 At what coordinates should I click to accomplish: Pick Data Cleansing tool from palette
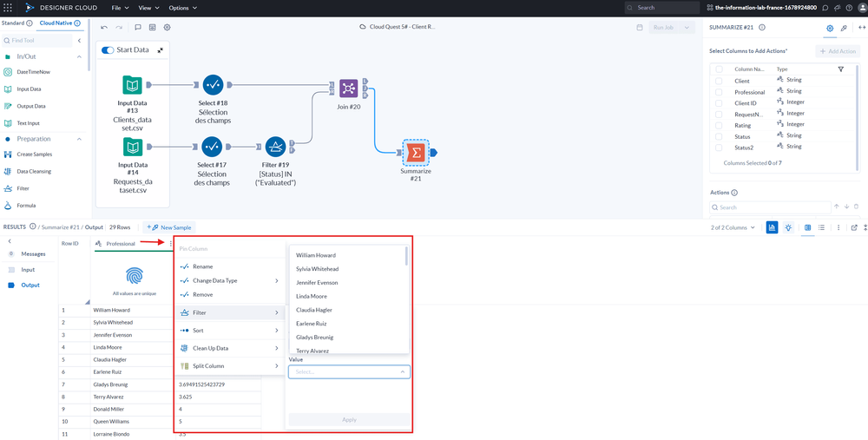pos(34,171)
